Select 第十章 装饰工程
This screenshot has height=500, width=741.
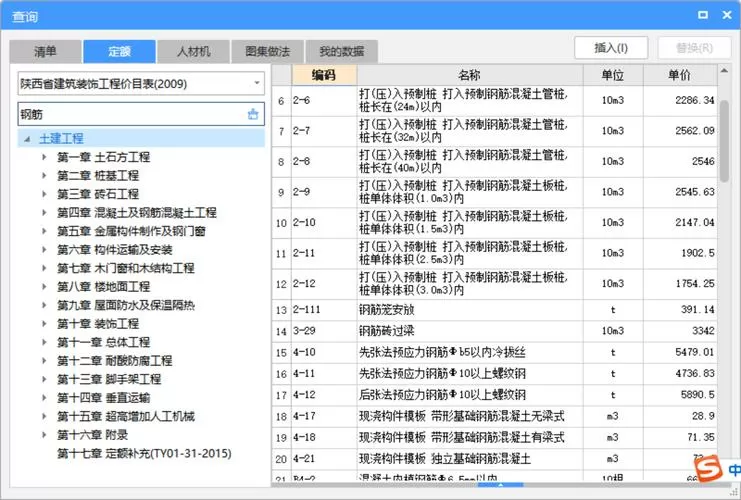coord(98,324)
